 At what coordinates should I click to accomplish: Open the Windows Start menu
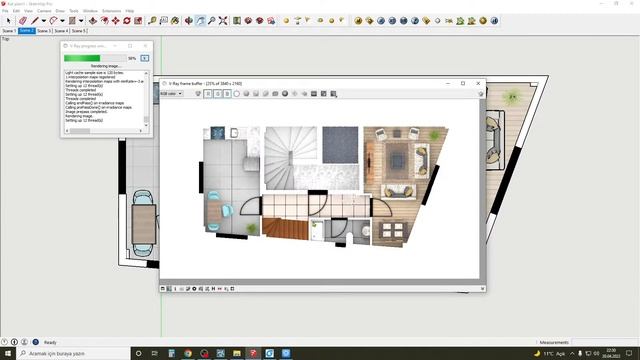click(x=8, y=353)
